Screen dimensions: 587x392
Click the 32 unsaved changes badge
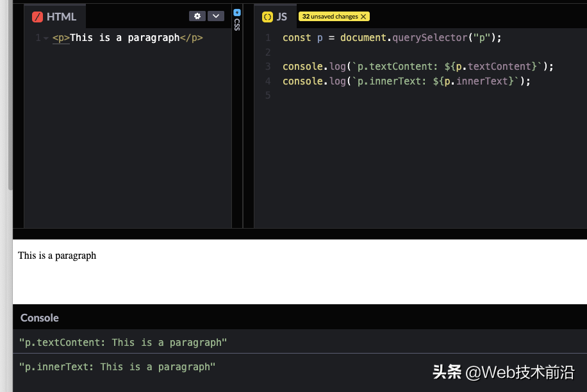[x=334, y=17]
